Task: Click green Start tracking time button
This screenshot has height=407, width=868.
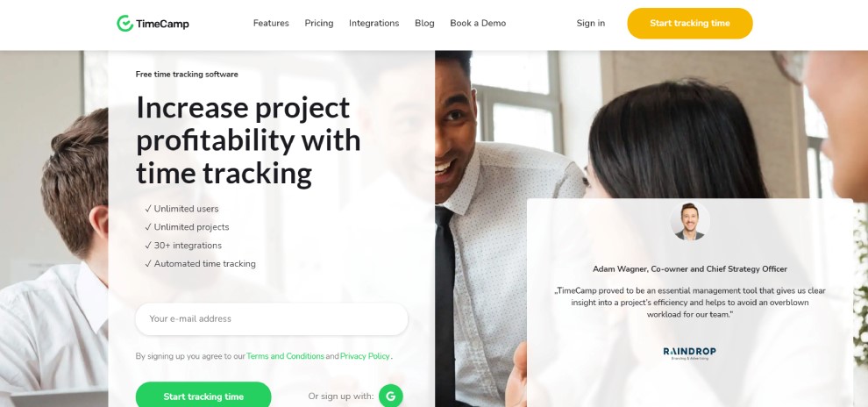Action: point(203,396)
